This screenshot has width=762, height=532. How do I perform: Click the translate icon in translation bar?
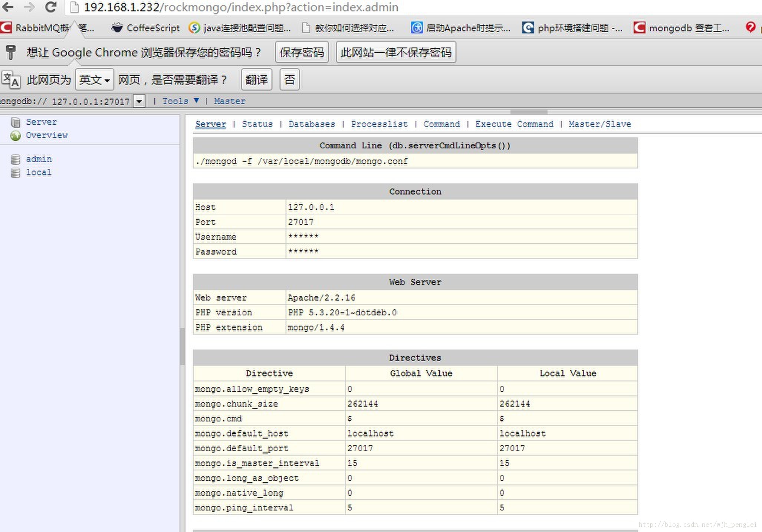coord(11,79)
